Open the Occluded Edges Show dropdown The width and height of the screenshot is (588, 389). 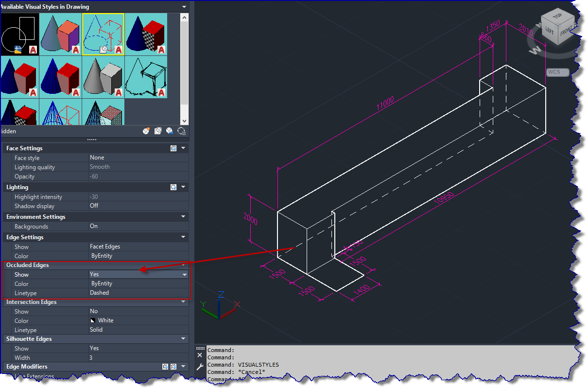[185, 274]
